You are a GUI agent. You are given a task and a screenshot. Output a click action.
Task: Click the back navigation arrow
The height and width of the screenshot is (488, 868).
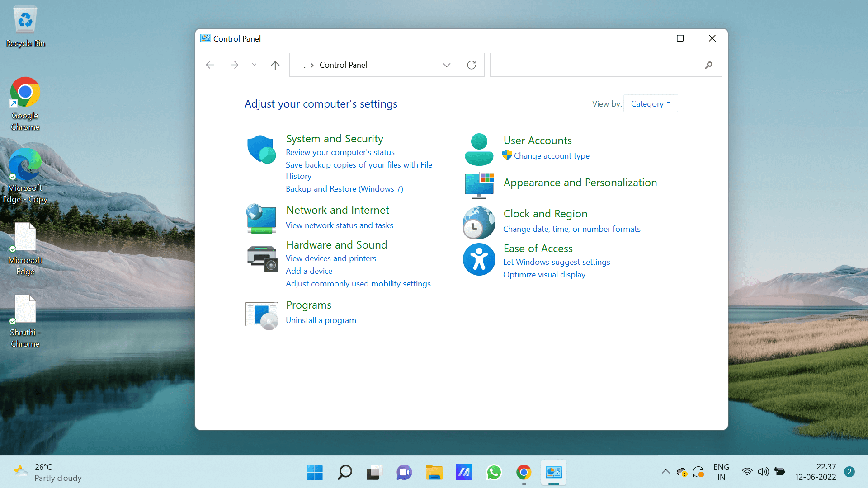pyautogui.click(x=210, y=65)
